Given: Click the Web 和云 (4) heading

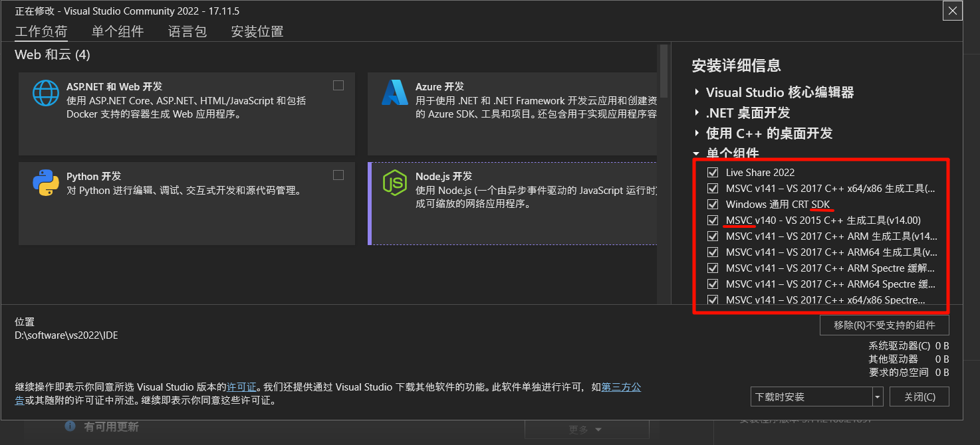Looking at the screenshot, I should [x=53, y=55].
